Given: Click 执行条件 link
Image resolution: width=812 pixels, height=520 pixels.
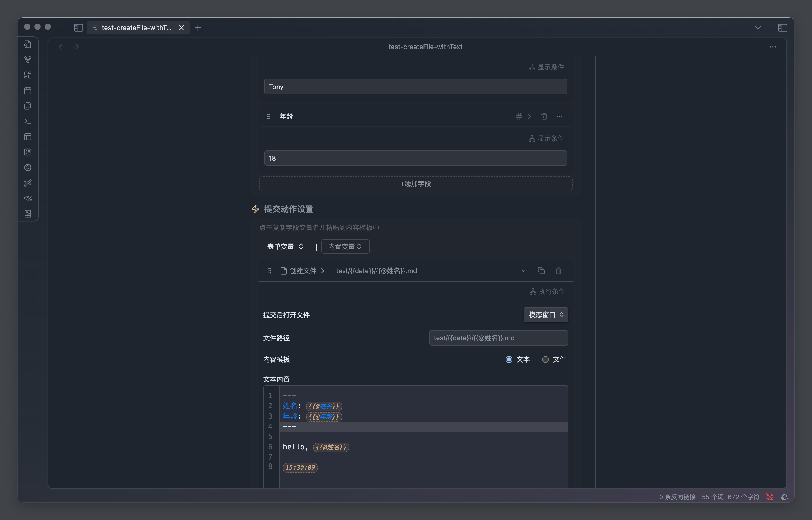Looking at the screenshot, I should 547,291.
